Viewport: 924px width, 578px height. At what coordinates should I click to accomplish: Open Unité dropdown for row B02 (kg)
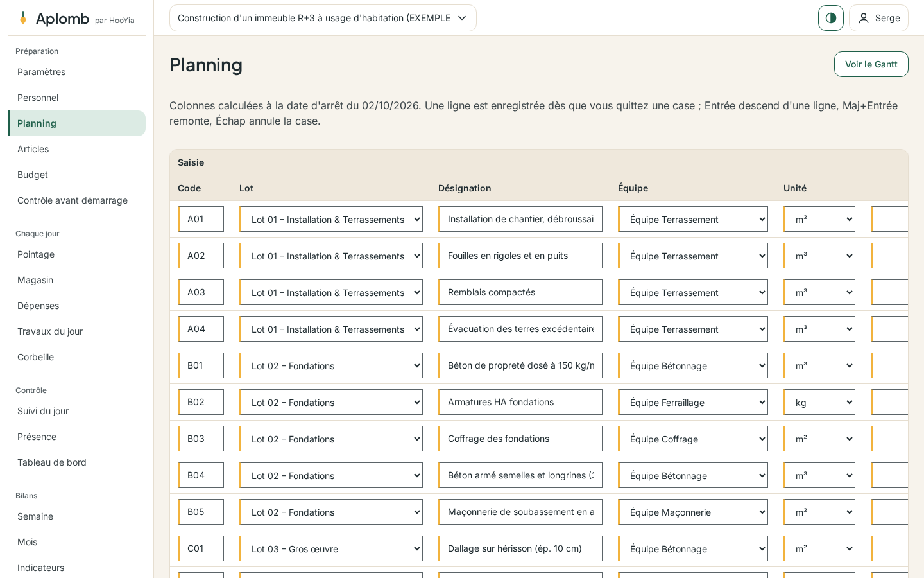pos(819,402)
